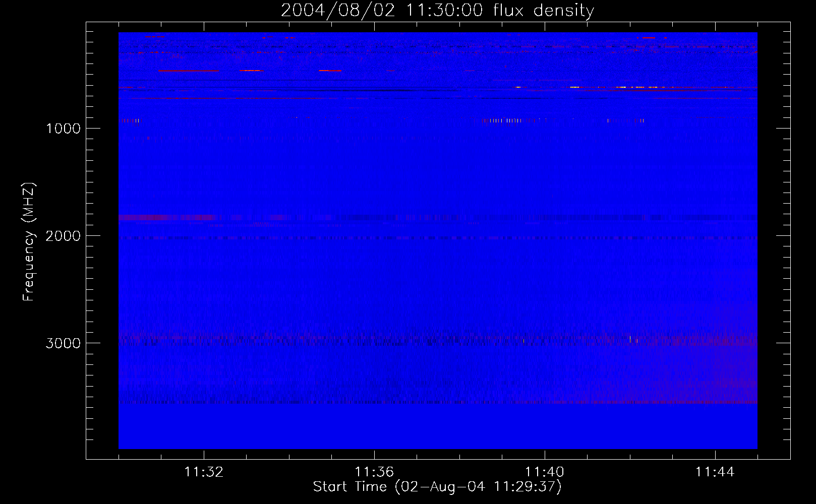The image size is (816, 504).
Task: Click the "2000" frequency tick label
Action: tap(63, 236)
